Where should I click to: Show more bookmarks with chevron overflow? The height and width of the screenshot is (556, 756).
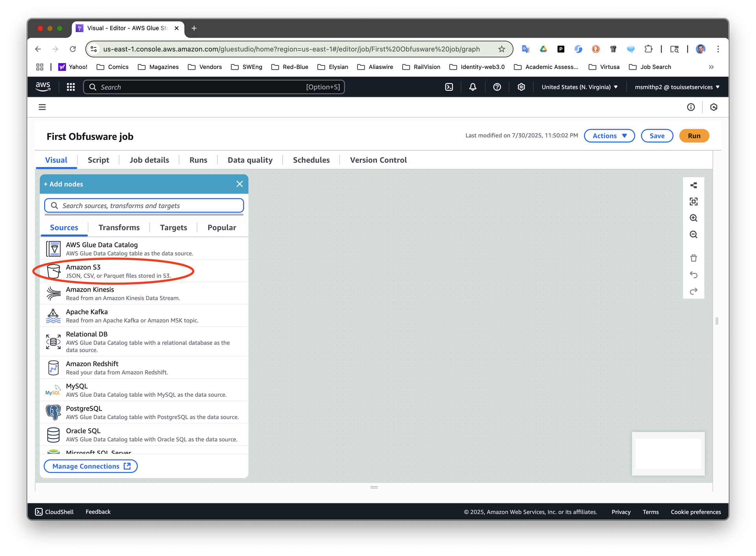[x=711, y=67]
